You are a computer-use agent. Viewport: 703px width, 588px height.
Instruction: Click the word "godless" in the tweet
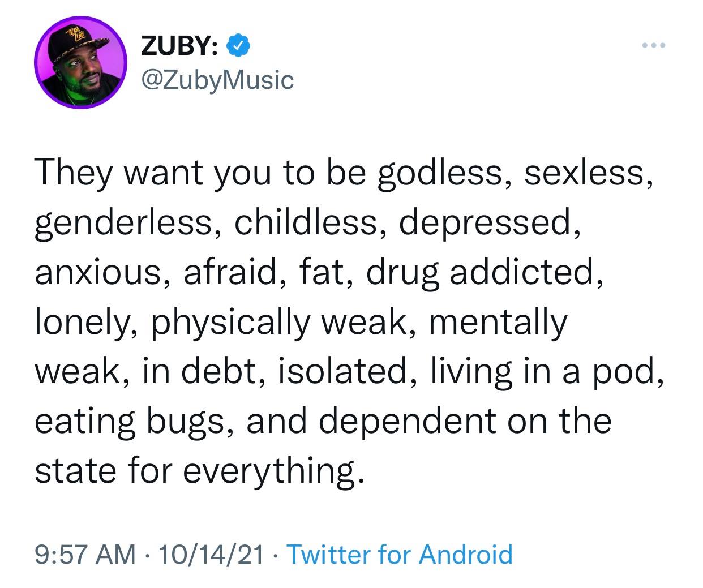click(441, 173)
